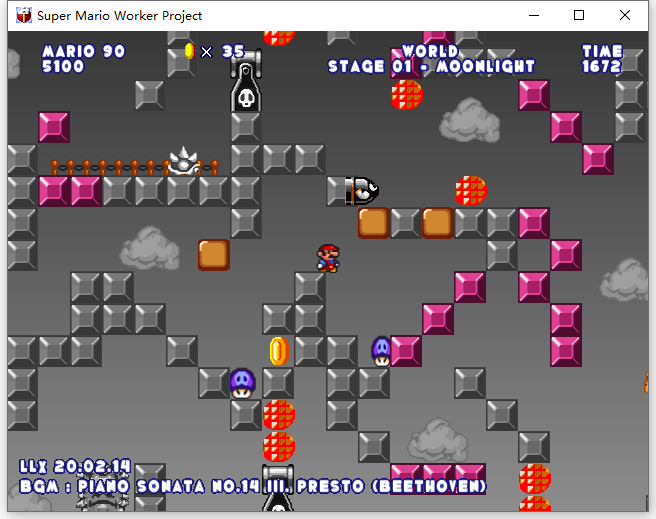
Task: Click the "WORLD" label
Action: coord(430,51)
